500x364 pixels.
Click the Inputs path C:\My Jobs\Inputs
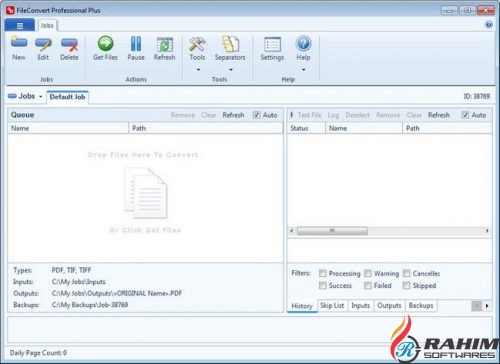coord(79,282)
